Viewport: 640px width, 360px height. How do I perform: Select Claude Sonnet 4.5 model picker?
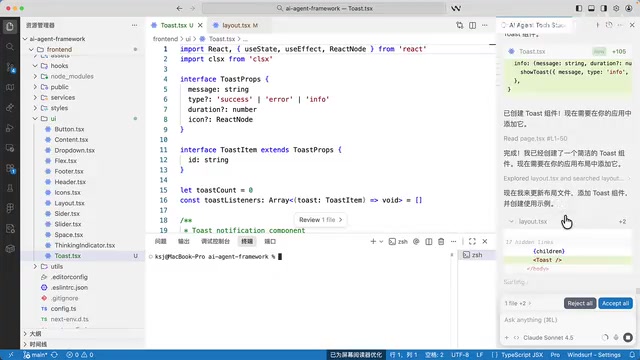548,338
